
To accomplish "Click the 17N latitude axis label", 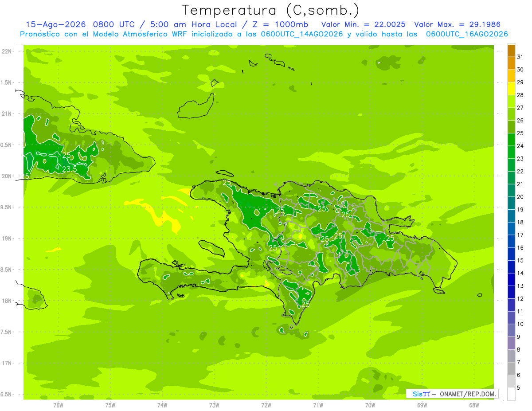I will [7, 363].
